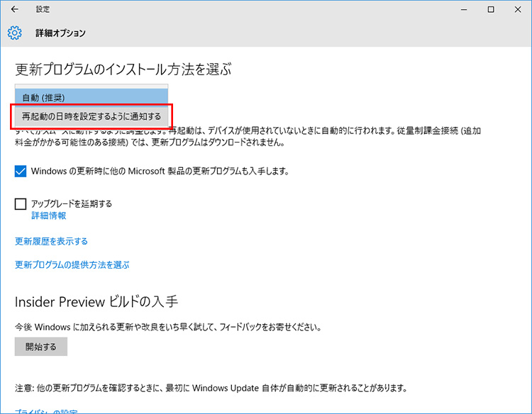Uncheck the other Microsoft products updates checkbox
The image size is (532, 414).
point(21,171)
